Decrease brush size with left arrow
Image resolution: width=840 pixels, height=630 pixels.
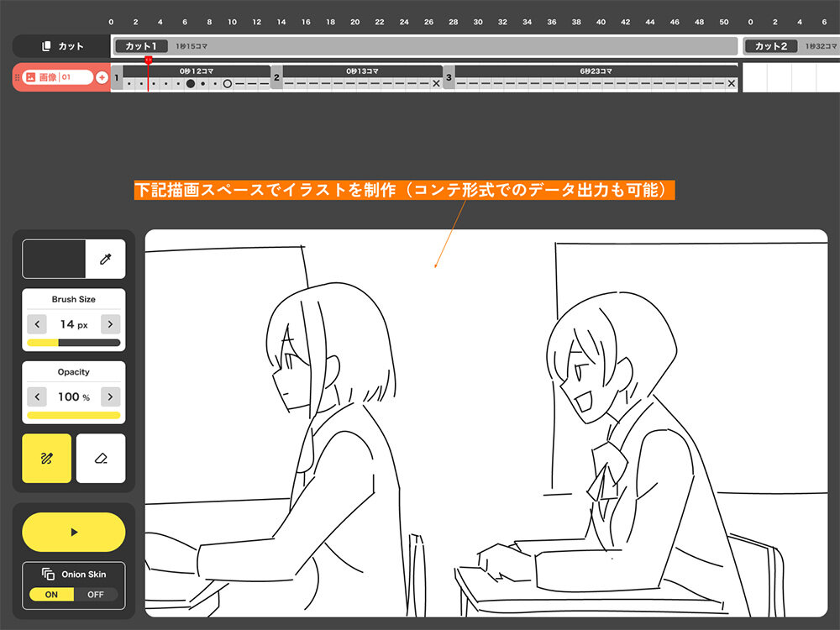[37, 324]
